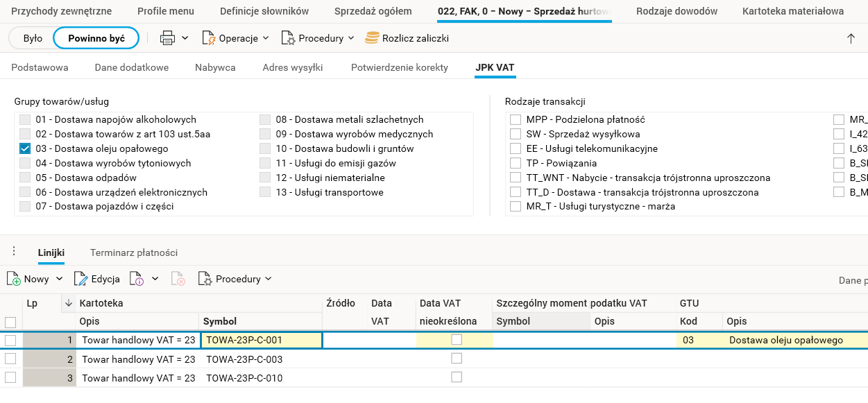This screenshot has width=868, height=403.
Task: Open the three-dot menu beside Linijki
Action: [14, 252]
